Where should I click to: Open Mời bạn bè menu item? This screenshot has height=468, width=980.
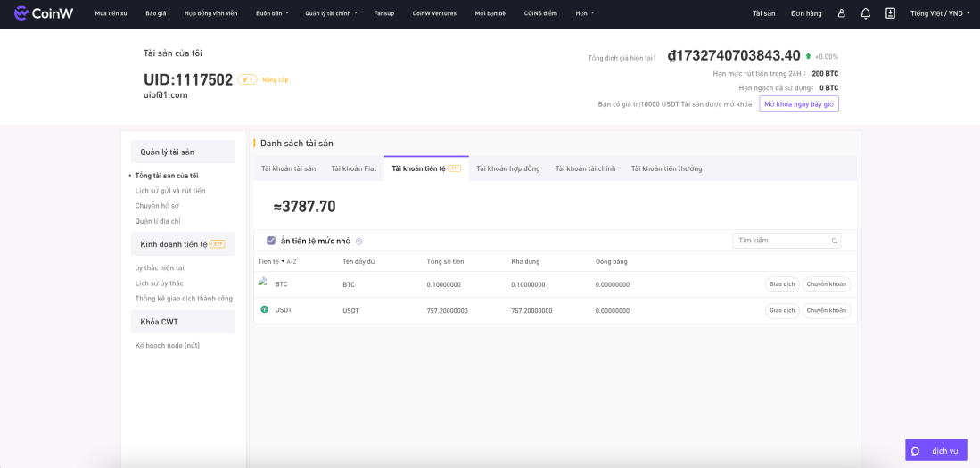490,13
